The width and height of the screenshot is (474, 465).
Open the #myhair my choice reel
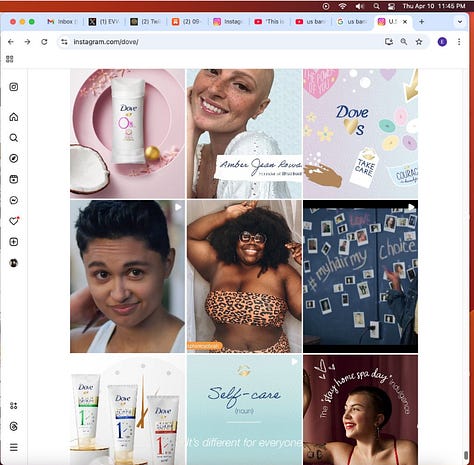360,276
